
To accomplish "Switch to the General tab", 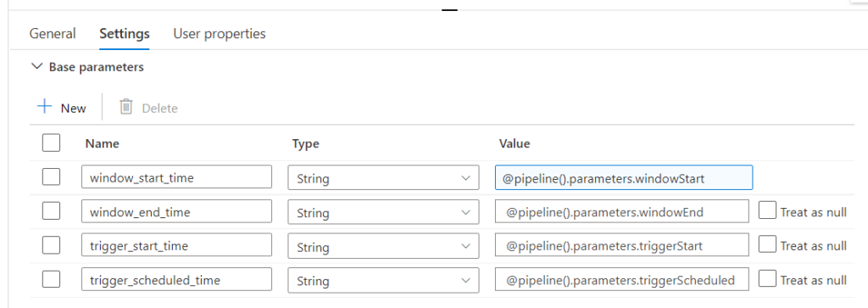I will 53,34.
